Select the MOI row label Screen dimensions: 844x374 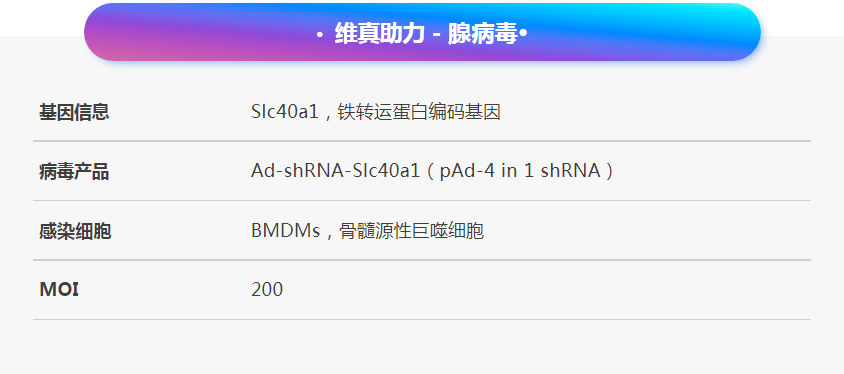59,290
